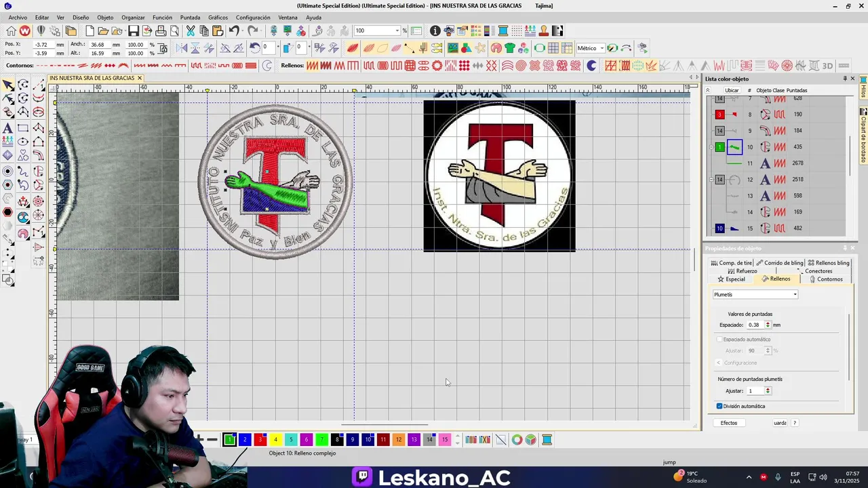Viewport: 868px width, 488px height.
Task: Open the Gráficos menu
Action: pos(218,18)
